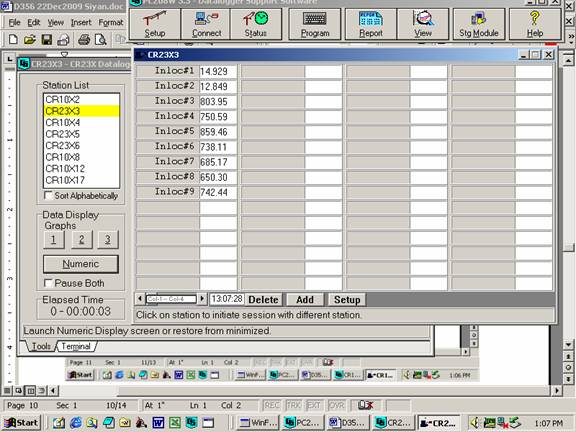Click the Word ruler tab selector
Screen dimensions: 576x432
10,59
